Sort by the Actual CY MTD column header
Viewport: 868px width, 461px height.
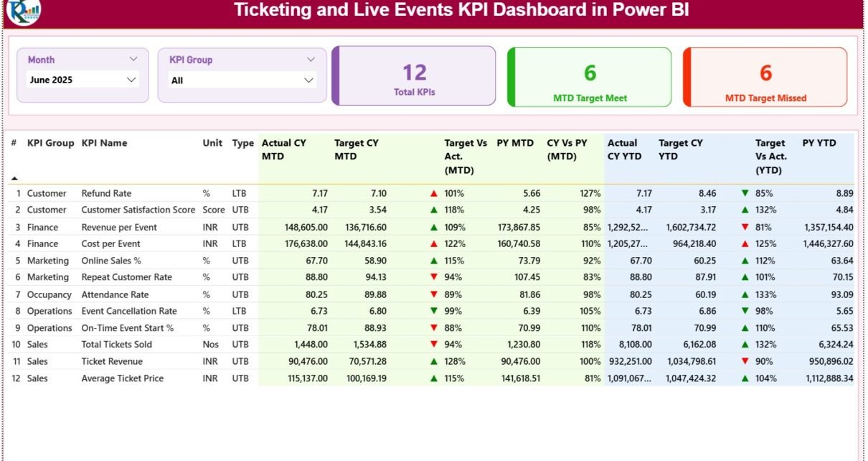click(x=283, y=149)
